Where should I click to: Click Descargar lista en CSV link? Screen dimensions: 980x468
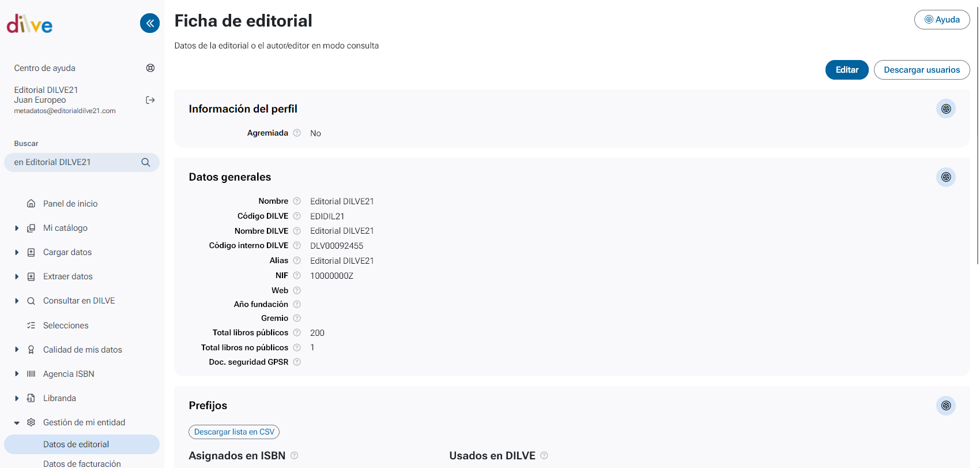[234, 432]
